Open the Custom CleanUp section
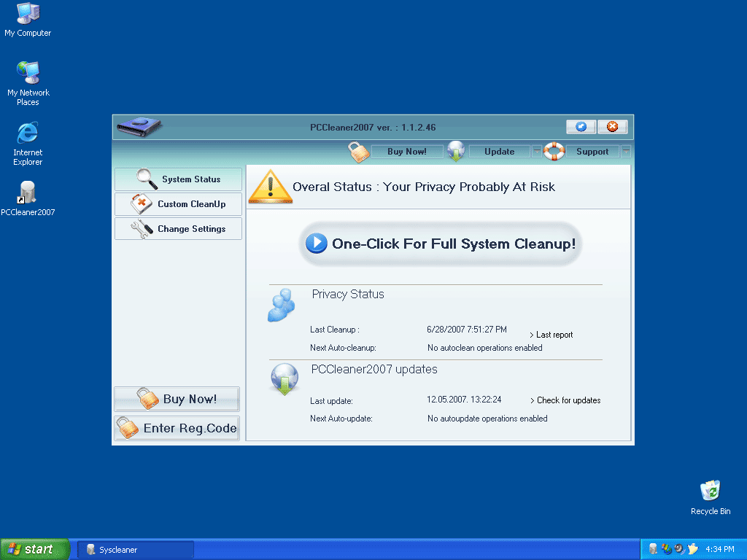This screenshot has height=560, width=747. tap(178, 204)
